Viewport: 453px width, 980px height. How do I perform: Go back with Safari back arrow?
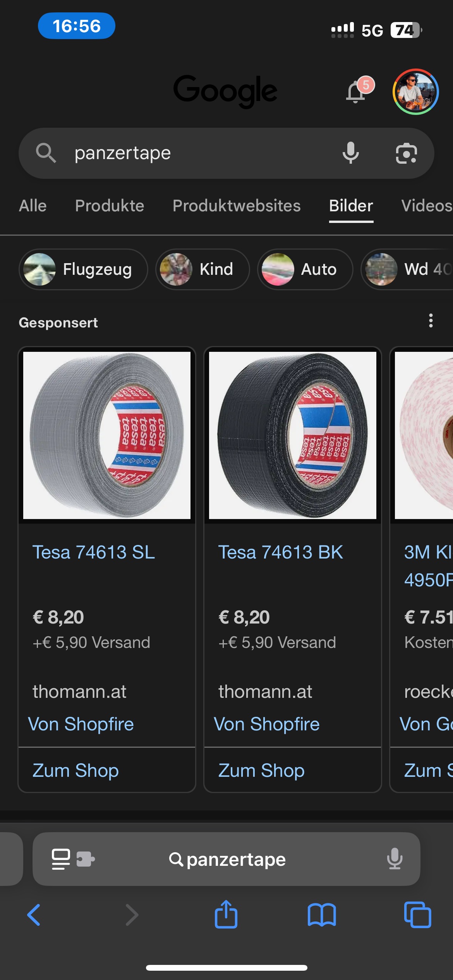point(34,915)
